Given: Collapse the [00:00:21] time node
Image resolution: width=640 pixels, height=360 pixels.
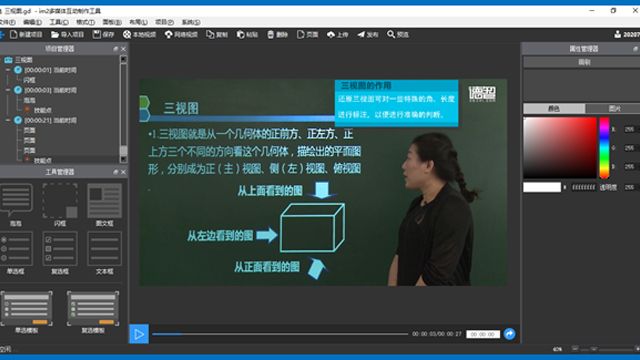Looking at the screenshot, I should point(8,120).
